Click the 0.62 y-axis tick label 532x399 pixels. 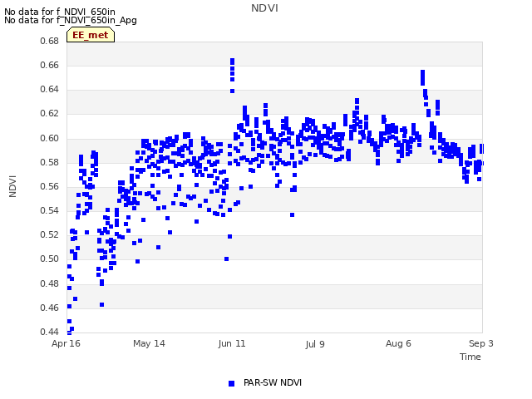[50, 113]
